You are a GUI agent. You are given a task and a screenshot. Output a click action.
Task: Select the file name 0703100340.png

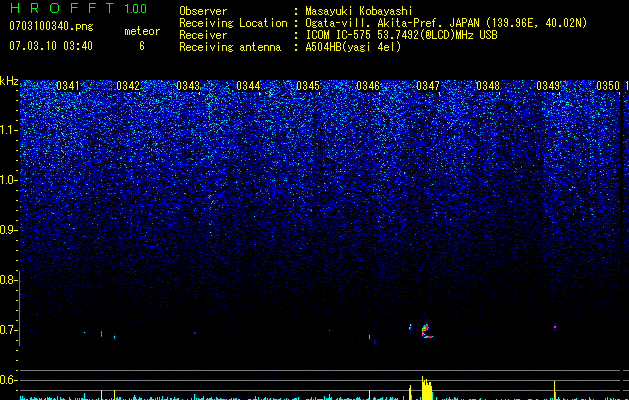pyautogui.click(x=51, y=26)
